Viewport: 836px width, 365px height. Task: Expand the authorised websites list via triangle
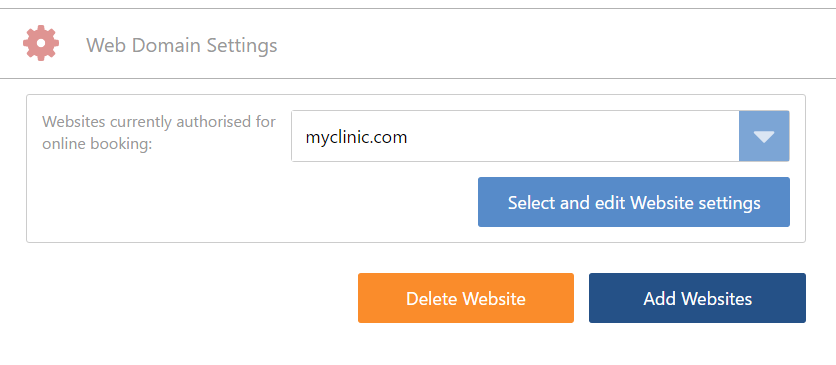point(764,136)
